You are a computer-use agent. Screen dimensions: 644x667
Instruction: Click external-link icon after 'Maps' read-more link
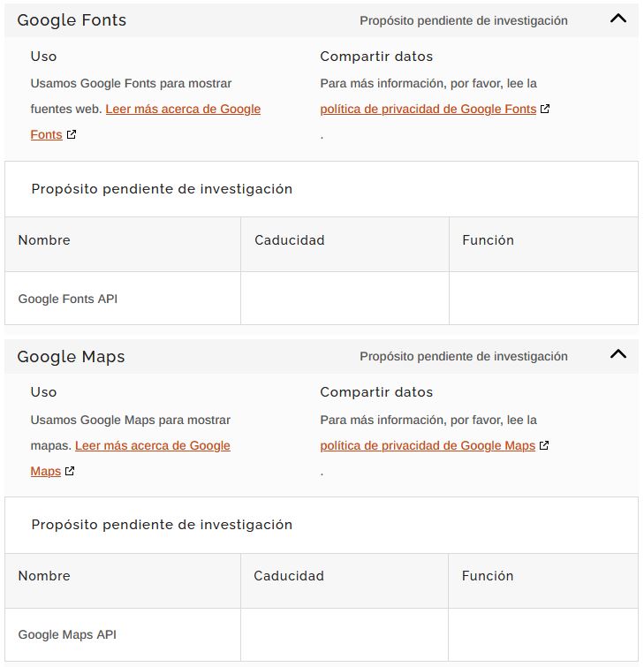(70, 472)
